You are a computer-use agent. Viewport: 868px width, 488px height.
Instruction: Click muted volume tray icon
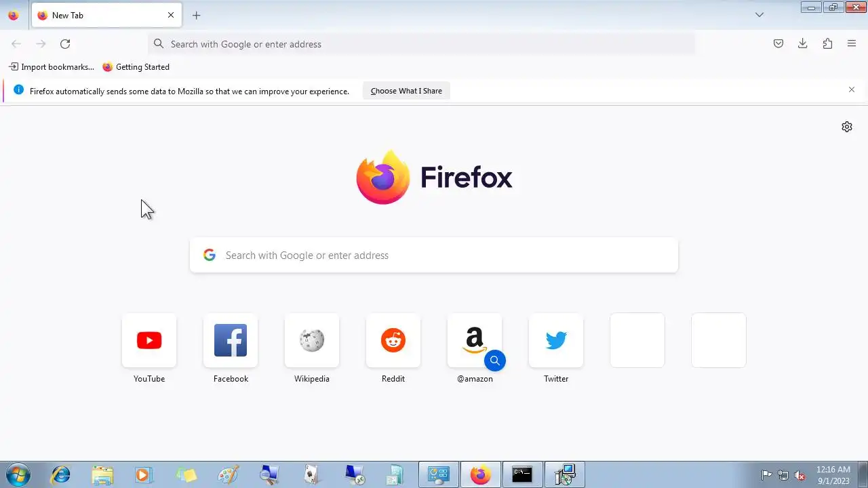[800, 475]
